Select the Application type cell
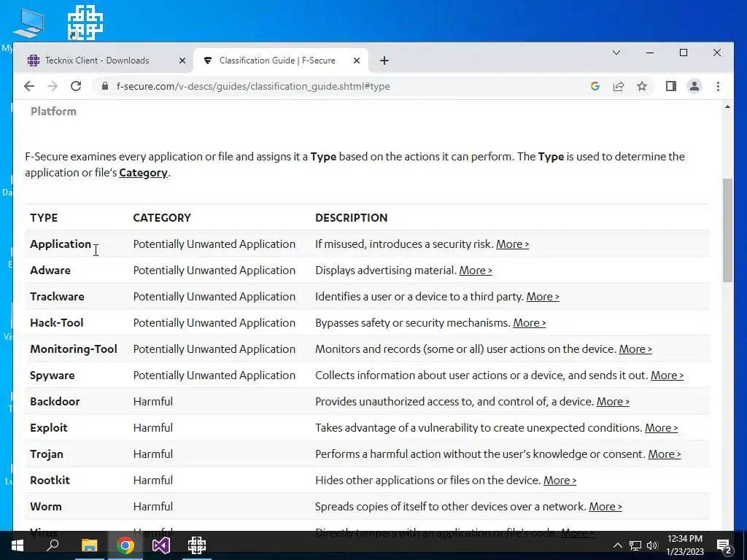 click(x=61, y=244)
